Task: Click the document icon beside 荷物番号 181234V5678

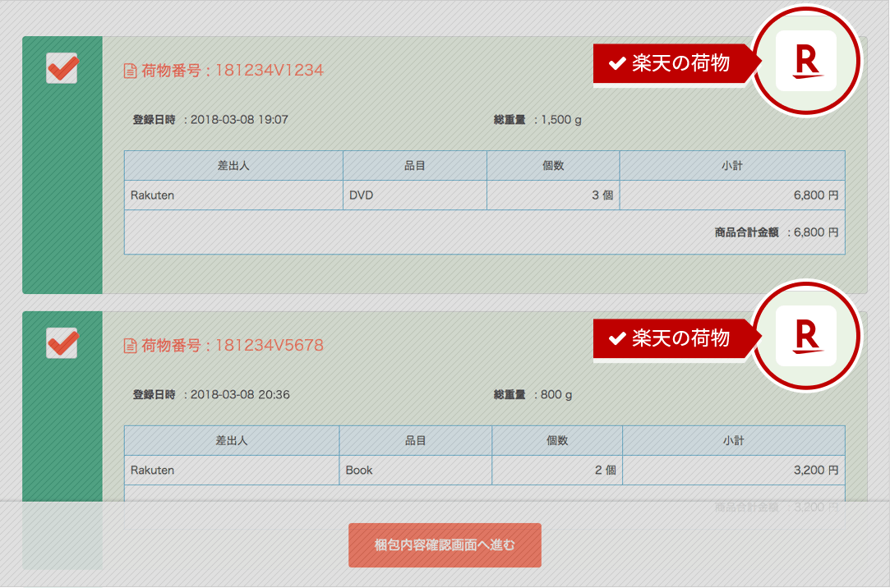Action: (130, 346)
